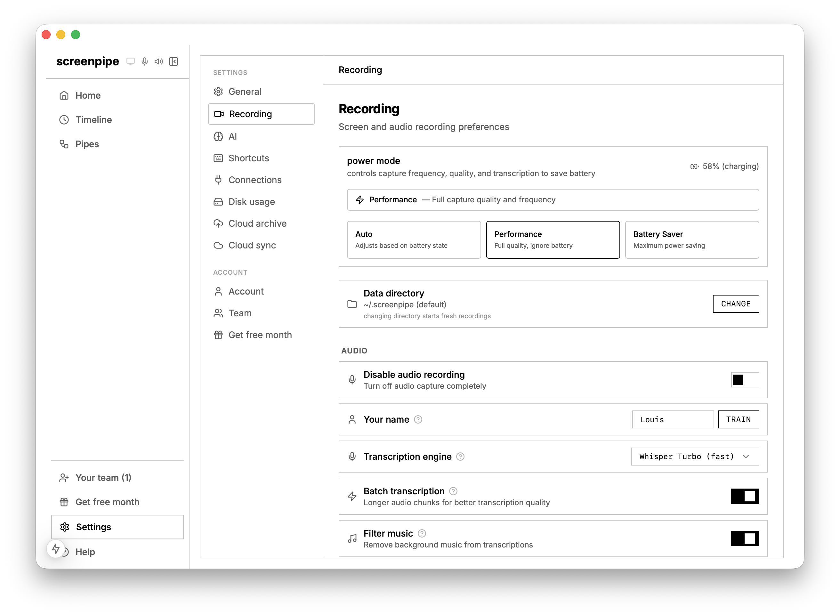Turn off Batch transcription toggle

[x=745, y=496]
